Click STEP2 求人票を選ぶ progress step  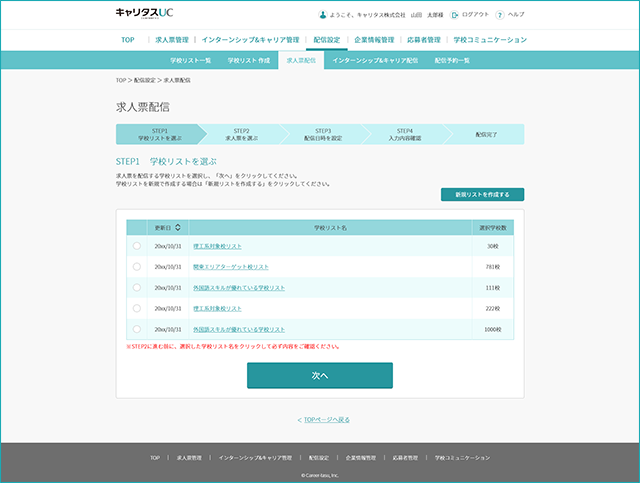[242, 134]
